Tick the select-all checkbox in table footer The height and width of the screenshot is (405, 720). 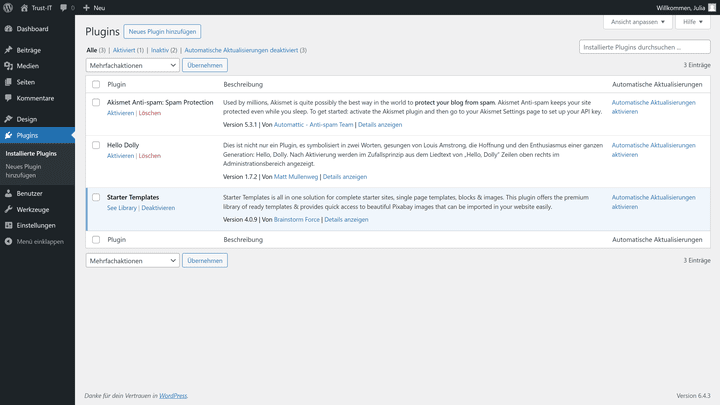click(96, 239)
